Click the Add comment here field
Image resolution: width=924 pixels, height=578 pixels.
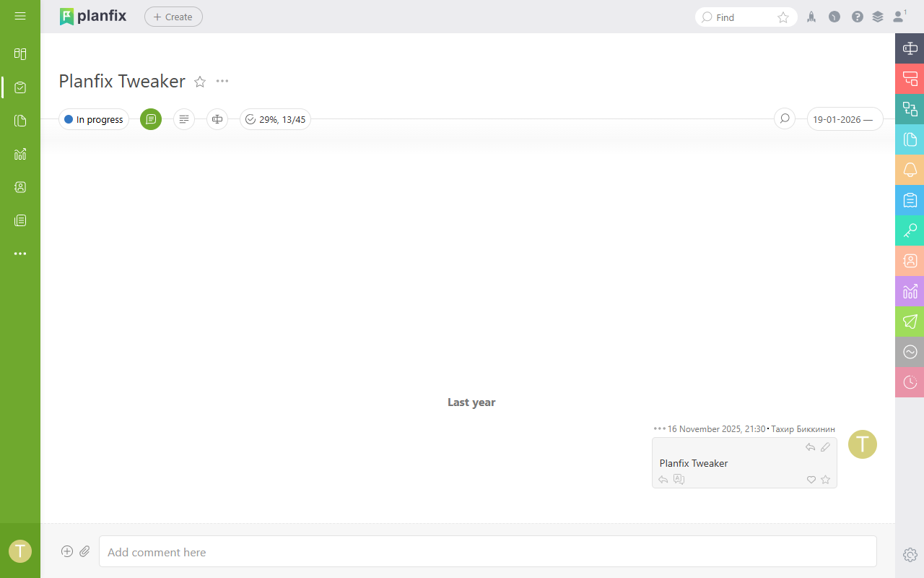pos(488,551)
